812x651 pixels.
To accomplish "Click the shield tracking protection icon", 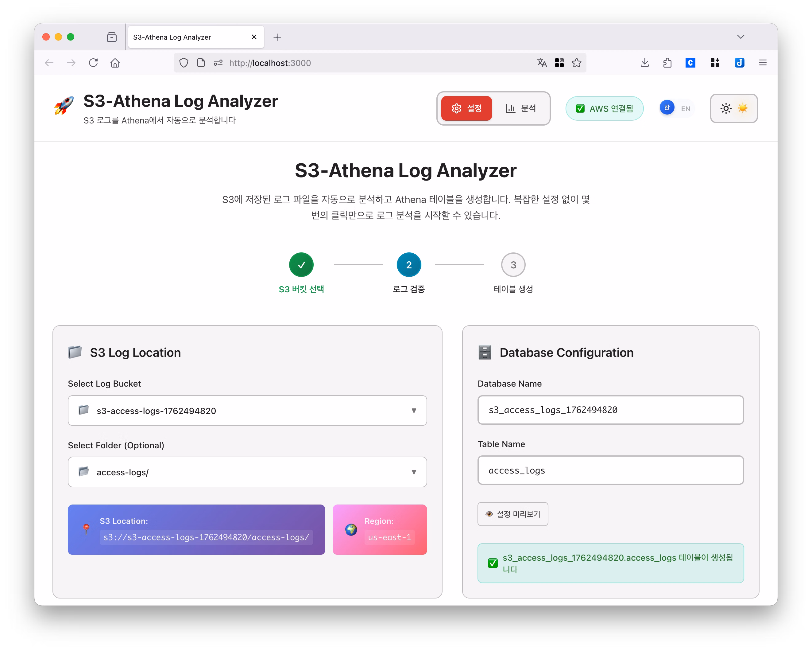I will [x=184, y=63].
